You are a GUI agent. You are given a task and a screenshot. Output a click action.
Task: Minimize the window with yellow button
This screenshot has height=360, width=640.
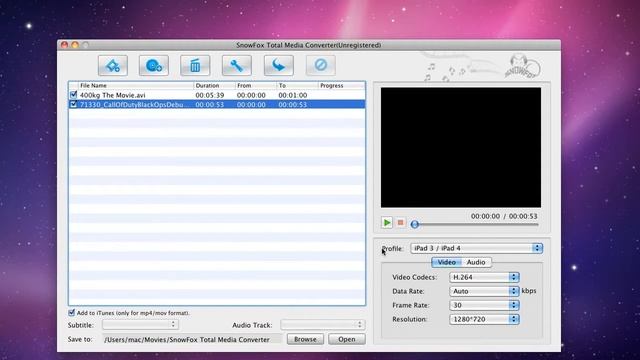pyautogui.click(x=75, y=45)
